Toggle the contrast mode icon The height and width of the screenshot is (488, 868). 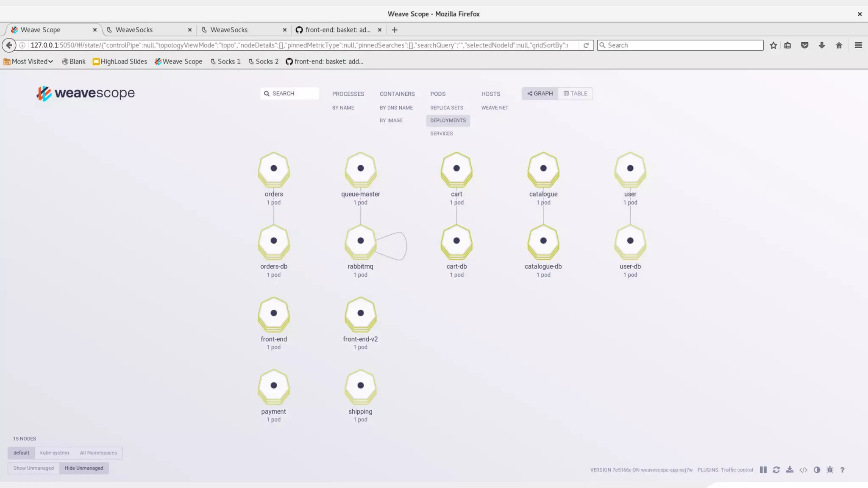point(817,470)
